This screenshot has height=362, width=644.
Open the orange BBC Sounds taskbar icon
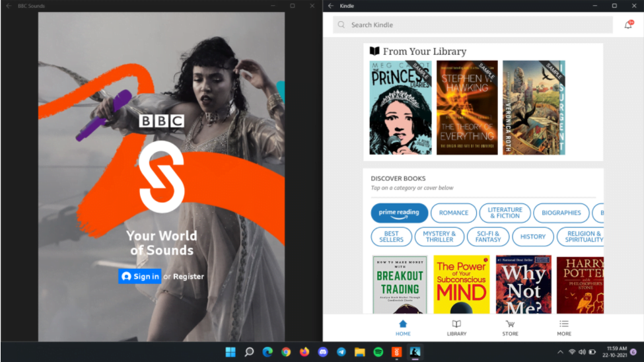[x=396, y=352]
